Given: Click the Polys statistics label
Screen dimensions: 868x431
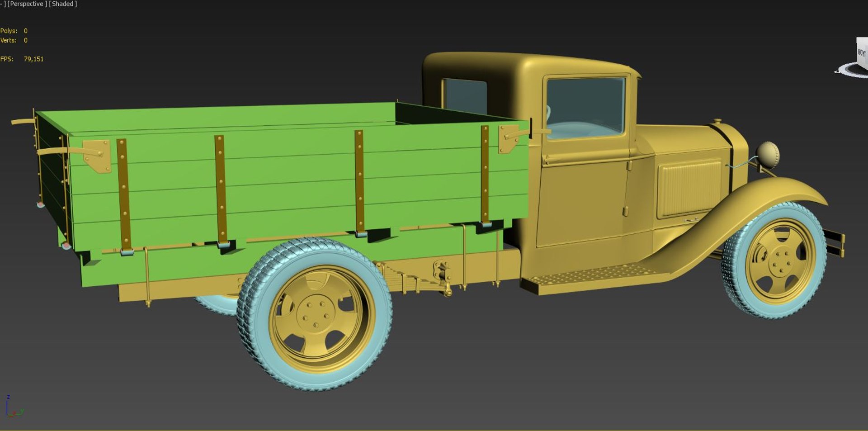Looking at the screenshot, I should click(x=9, y=31).
